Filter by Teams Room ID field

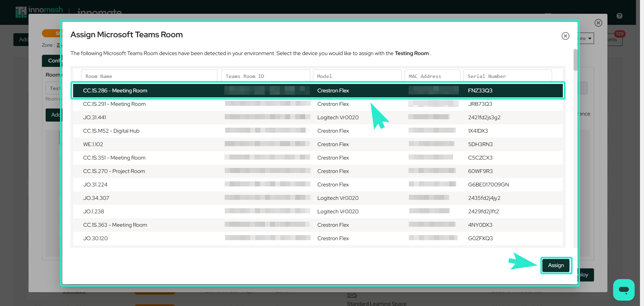click(x=266, y=76)
